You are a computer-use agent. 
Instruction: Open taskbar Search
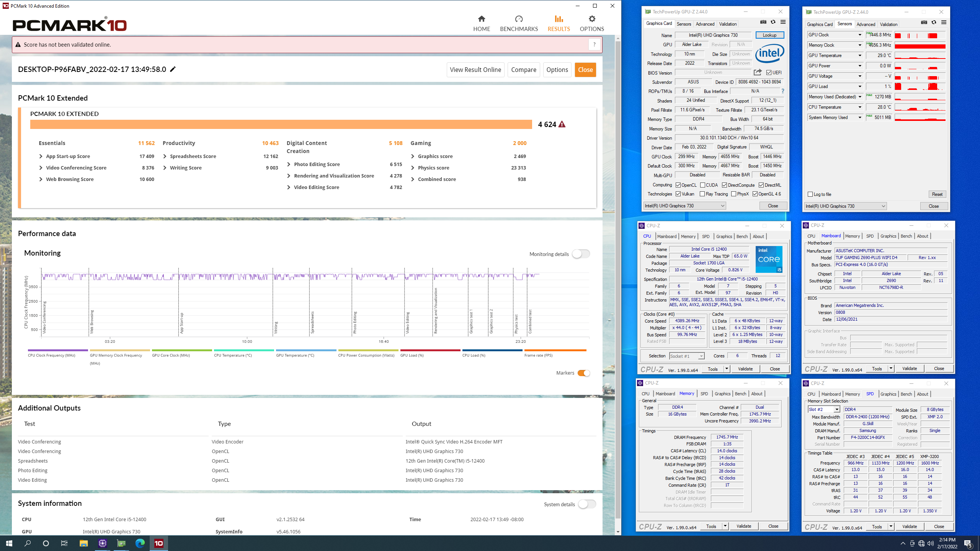pos(28,543)
